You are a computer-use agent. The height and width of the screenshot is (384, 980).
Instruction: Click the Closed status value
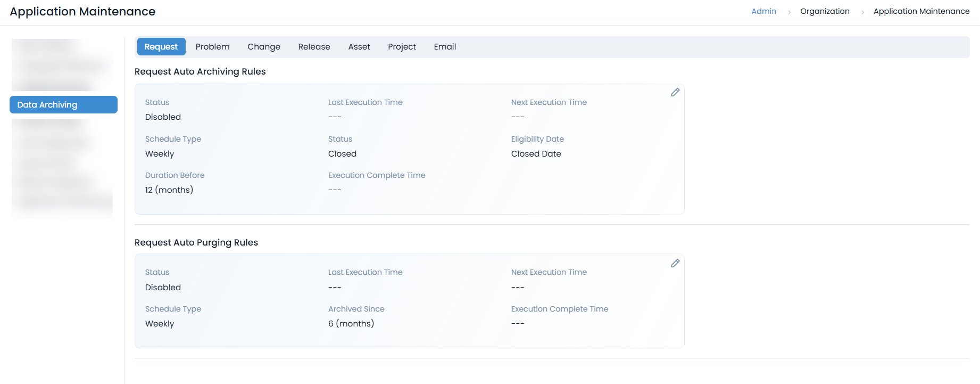click(x=342, y=154)
